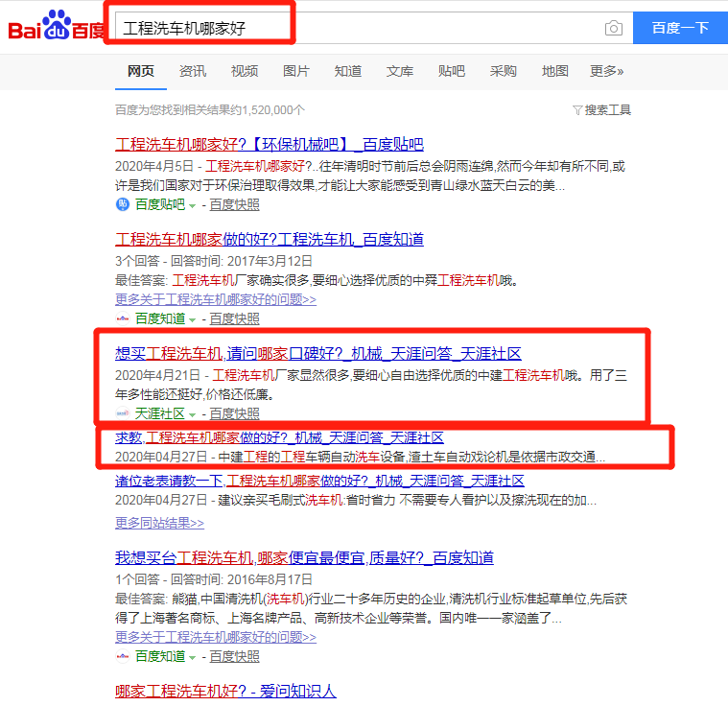Click 更多同站结果>> link
This screenshot has height=706, width=728.
point(159,523)
